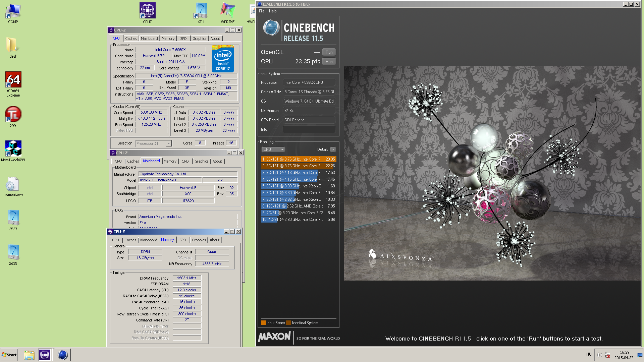The width and height of the screenshot is (644, 362).
Task: Click the CAS# Latency 12.0 clocks value
Action: tap(187, 290)
